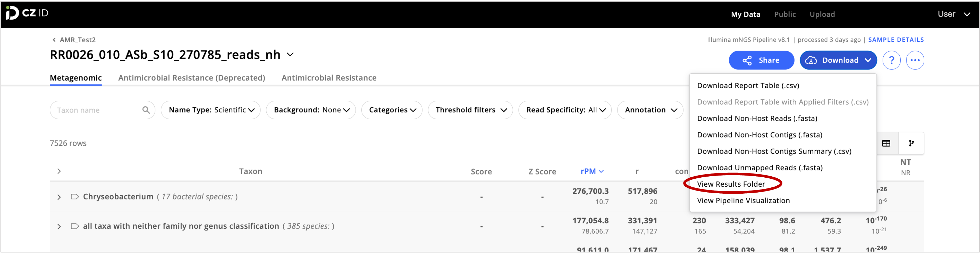
Task: Open the Name Type dropdown
Action: [210, 110]
